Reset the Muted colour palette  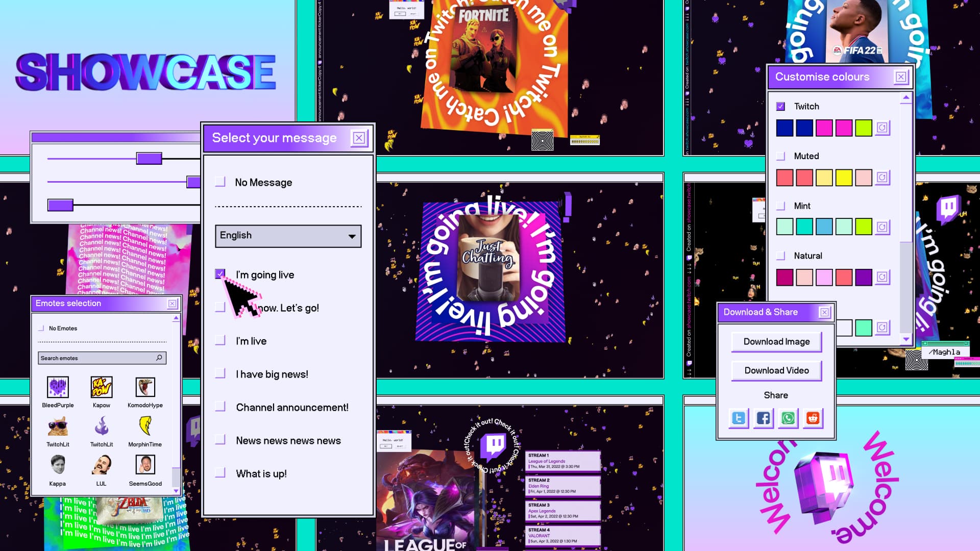(x=883, y=178)
